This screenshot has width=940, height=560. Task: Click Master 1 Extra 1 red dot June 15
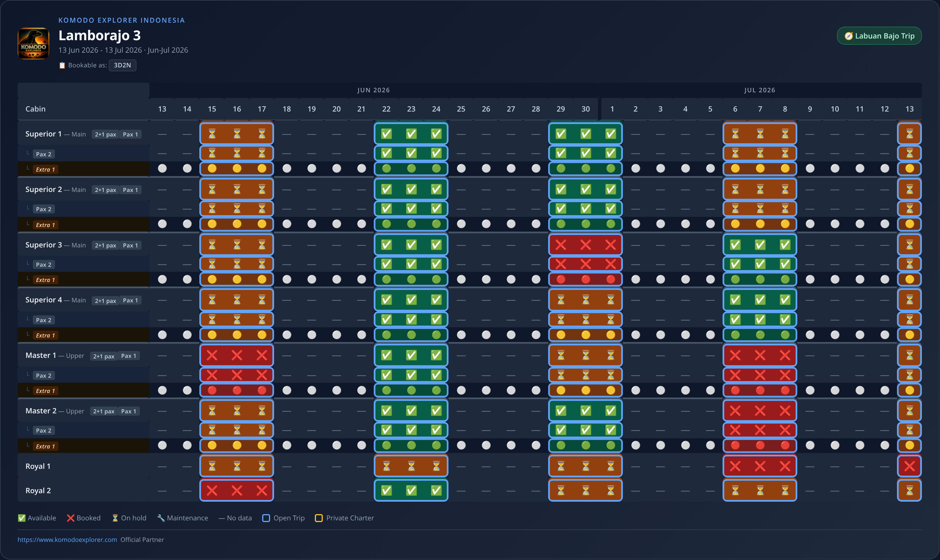click(212, 391)
